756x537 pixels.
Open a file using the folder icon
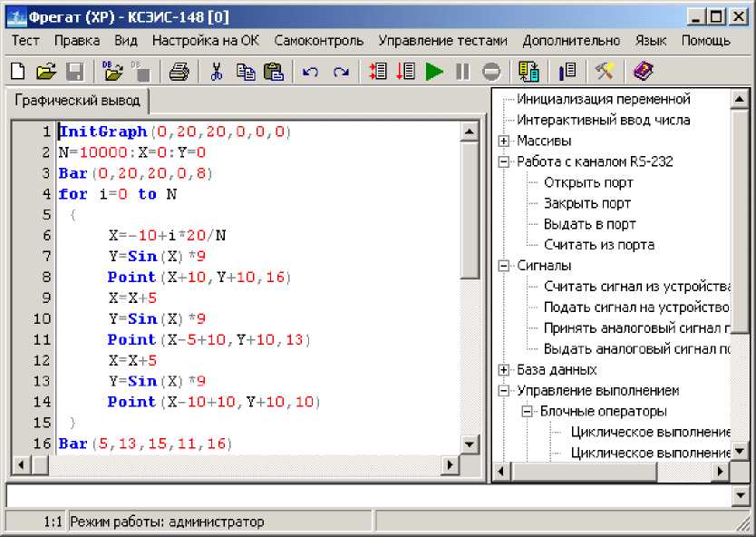click(46, 72)
